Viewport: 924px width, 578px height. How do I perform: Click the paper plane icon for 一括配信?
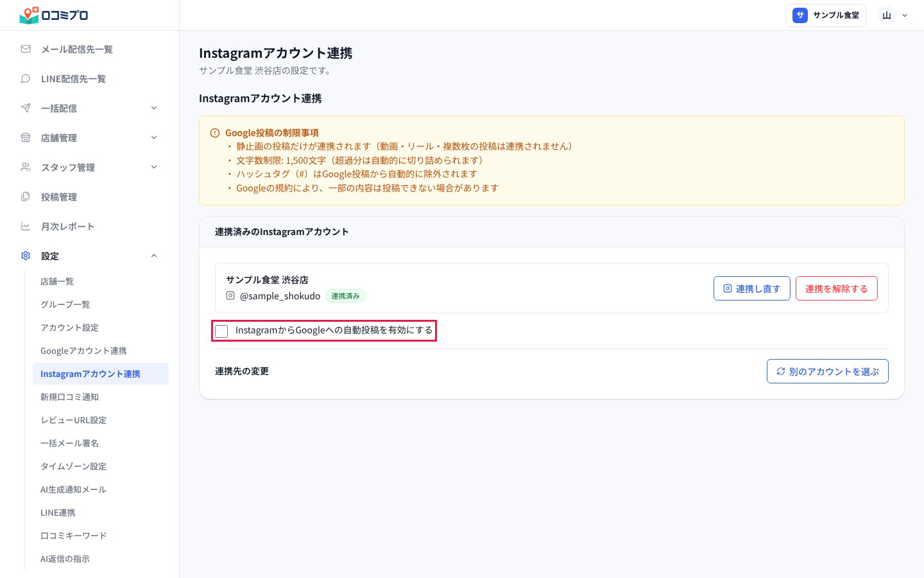pyautogui.click(x=26, y=108)
